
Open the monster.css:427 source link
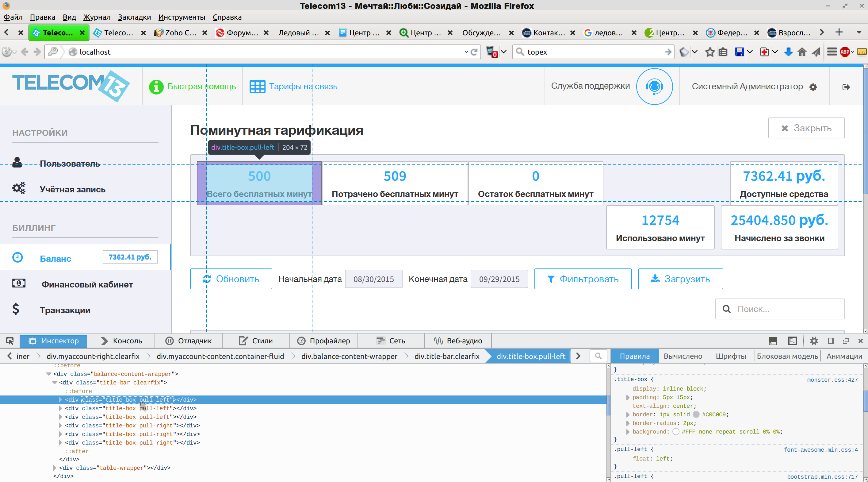(x=832, y=380)
